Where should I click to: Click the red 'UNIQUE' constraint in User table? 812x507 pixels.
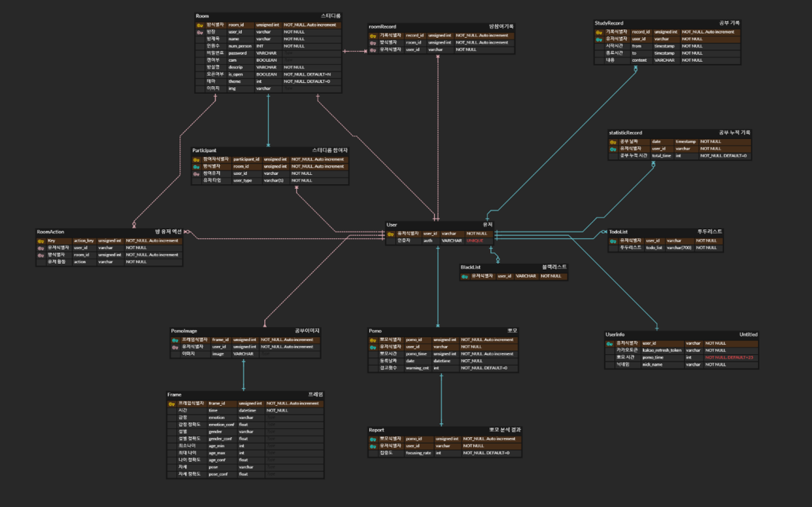coord(474,241)
